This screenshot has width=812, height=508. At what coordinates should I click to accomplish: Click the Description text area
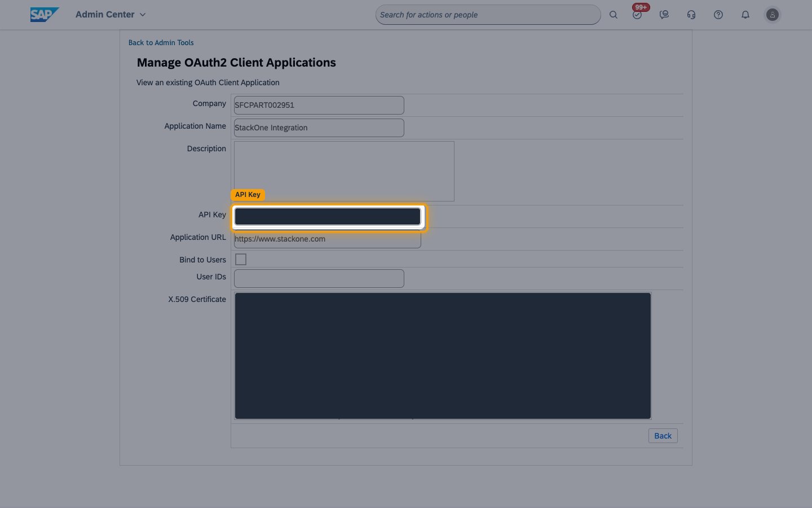[x=344, y=171]
